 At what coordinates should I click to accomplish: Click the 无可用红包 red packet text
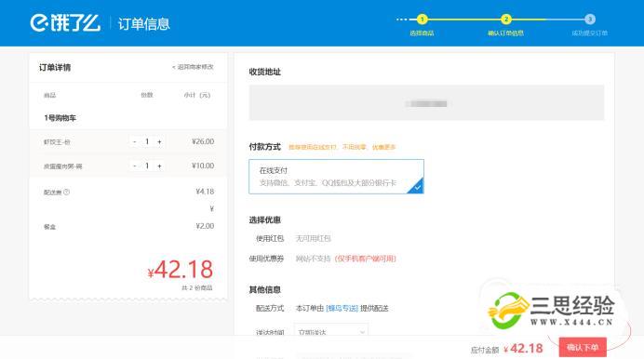pyautogui.click(x=314, y=238)
